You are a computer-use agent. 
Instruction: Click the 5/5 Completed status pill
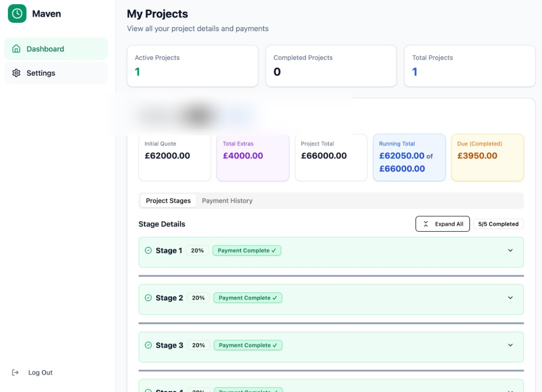pos(499,224)
